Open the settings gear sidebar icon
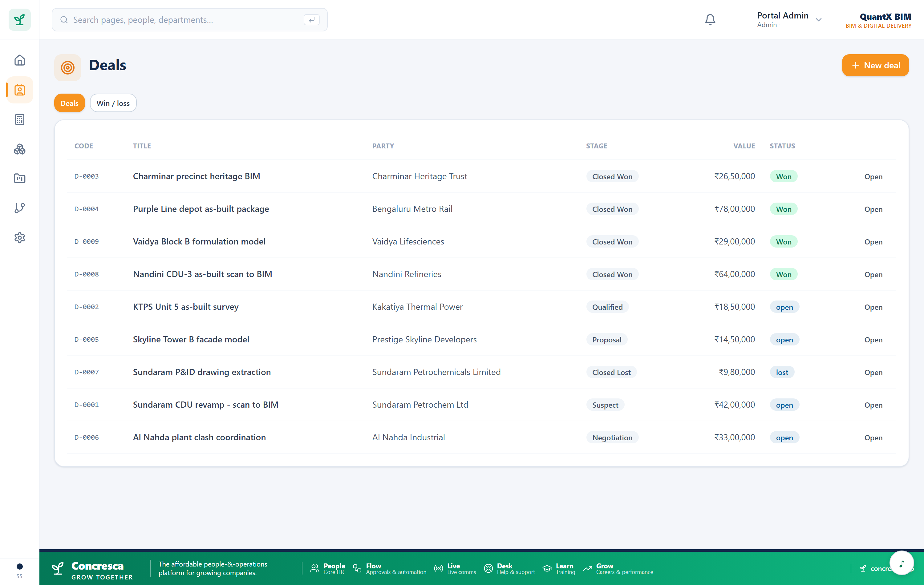Screen dimensions: 924x585 tap(20, 237)
